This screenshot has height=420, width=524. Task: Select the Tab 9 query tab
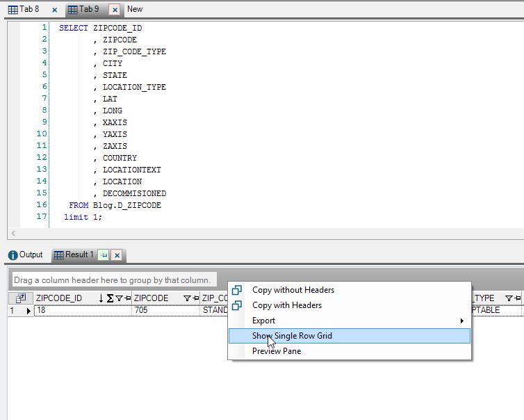point(84,9)
